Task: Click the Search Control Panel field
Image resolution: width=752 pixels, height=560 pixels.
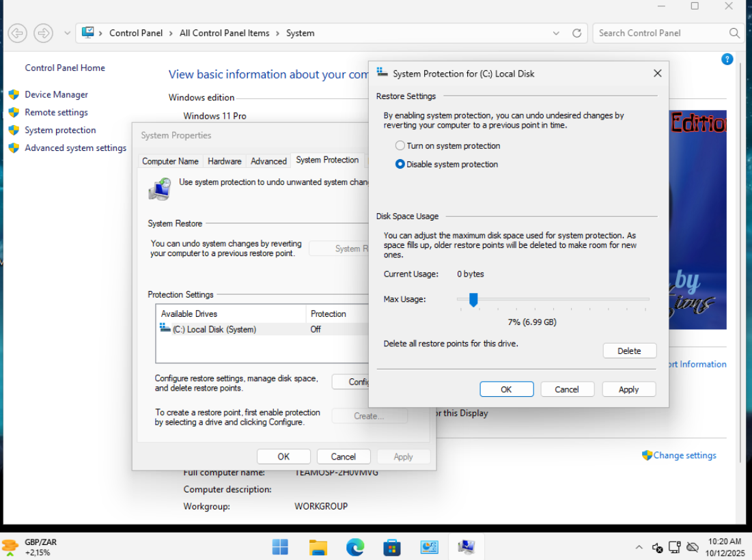Action: (658, 33)
